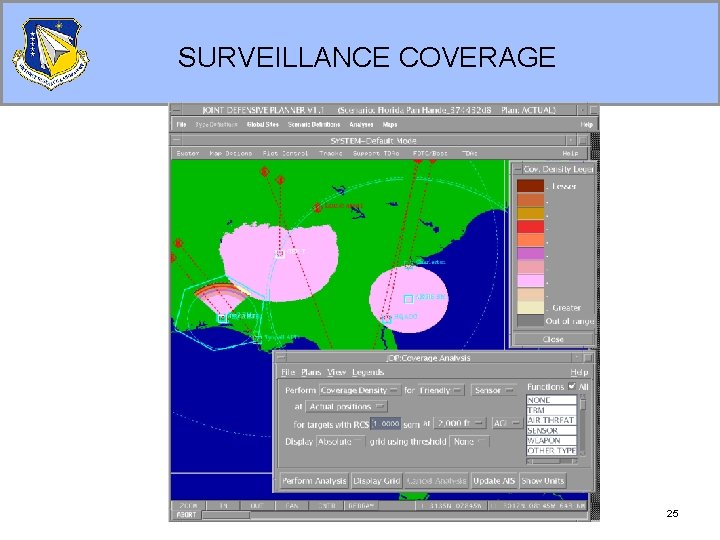Open the Legends menu in Coverage Analysis
Viewport: 720px width, 540px height.
click(x=368, y=372)
